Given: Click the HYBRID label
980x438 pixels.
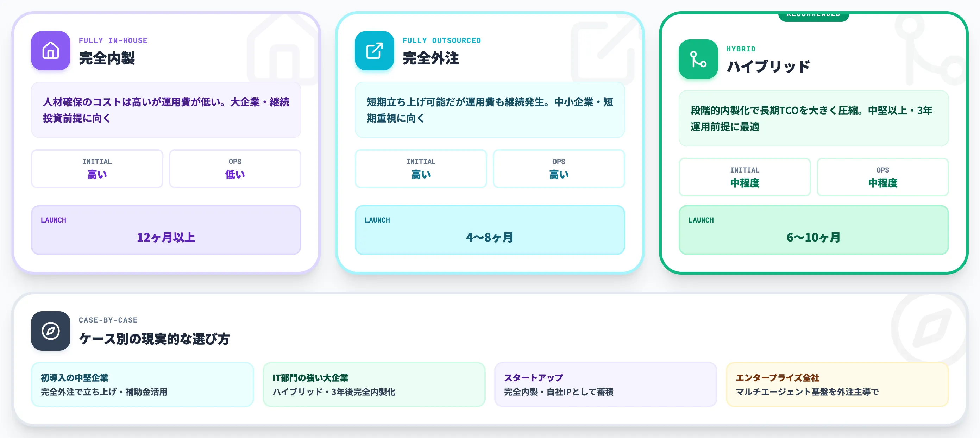Looking at the screenshot, I should pos(741,49).
